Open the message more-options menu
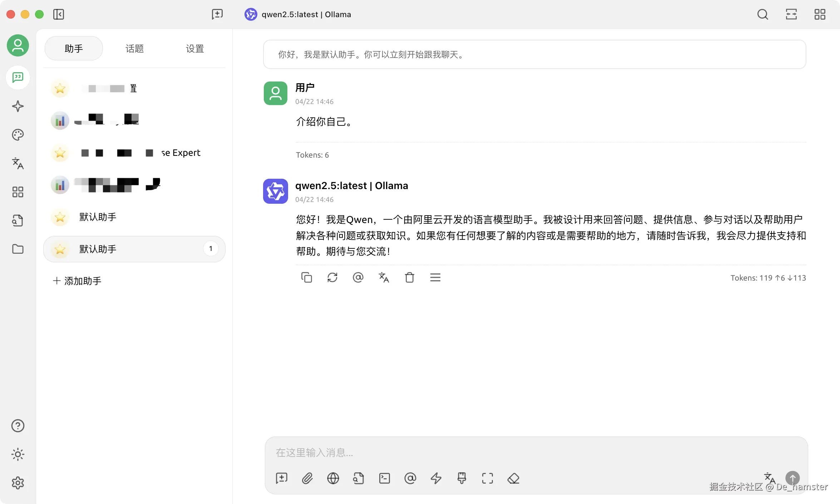 click(x=435, y=277)
